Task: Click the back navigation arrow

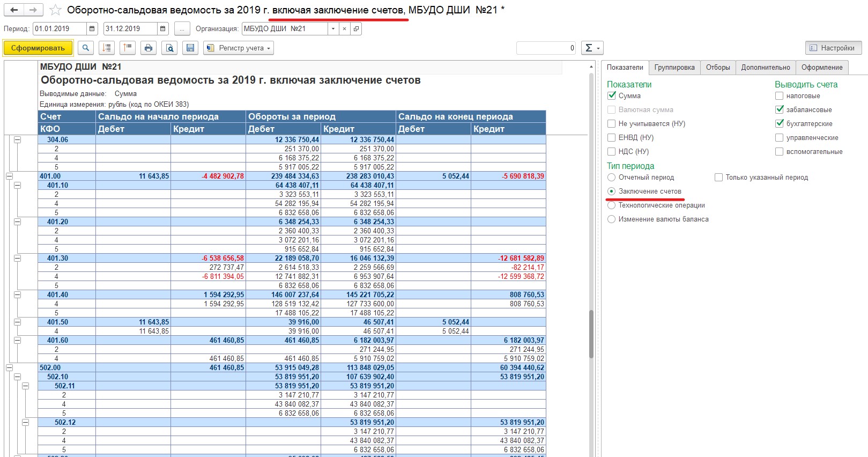Action: 14,10
